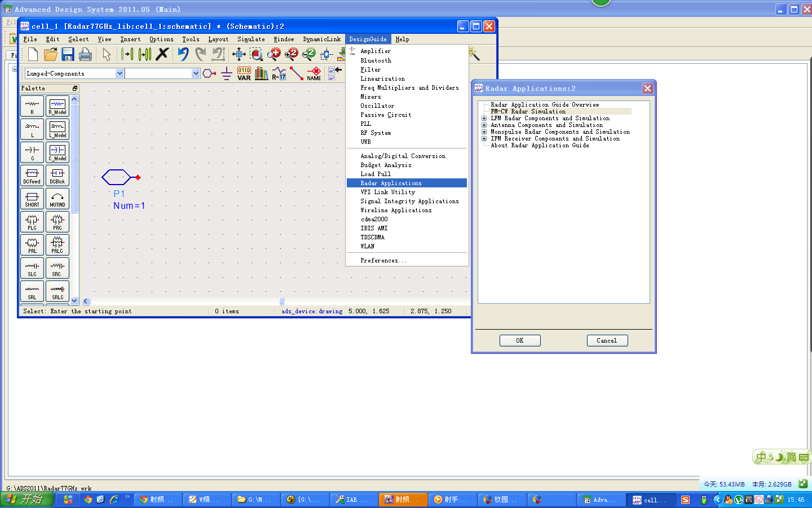
Task: Click OK in Radar Applications dialog
Action: [520, 340]
